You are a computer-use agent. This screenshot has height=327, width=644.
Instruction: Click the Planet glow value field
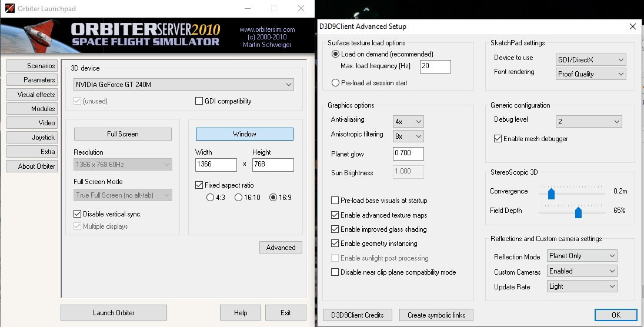point(408,154)
